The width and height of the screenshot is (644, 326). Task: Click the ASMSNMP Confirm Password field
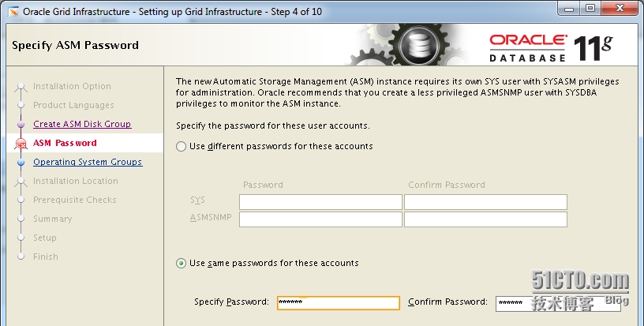485,219
